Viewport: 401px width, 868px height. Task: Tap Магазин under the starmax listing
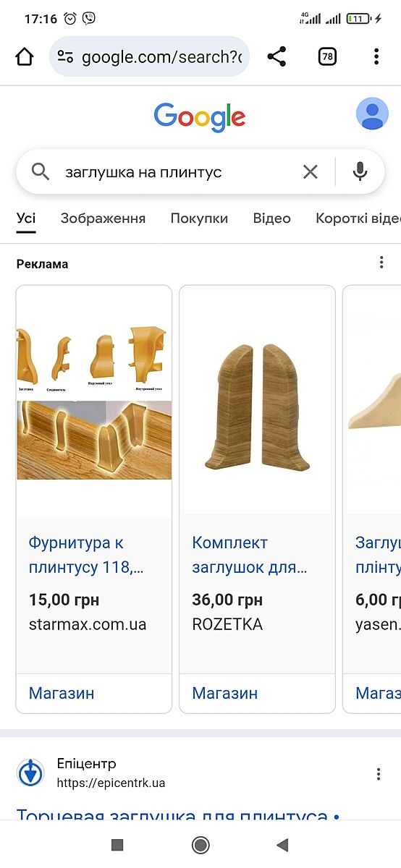click(x=62, y=693)
